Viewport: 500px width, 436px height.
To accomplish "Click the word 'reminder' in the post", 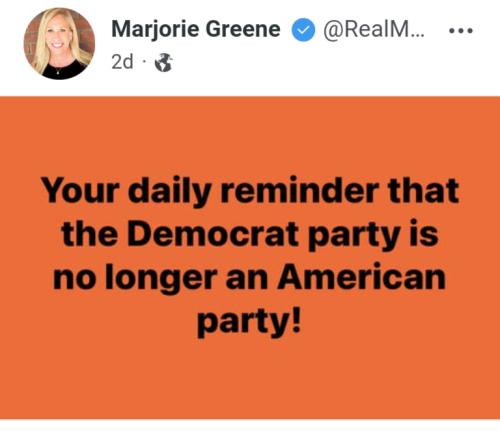I will (299, 190).
